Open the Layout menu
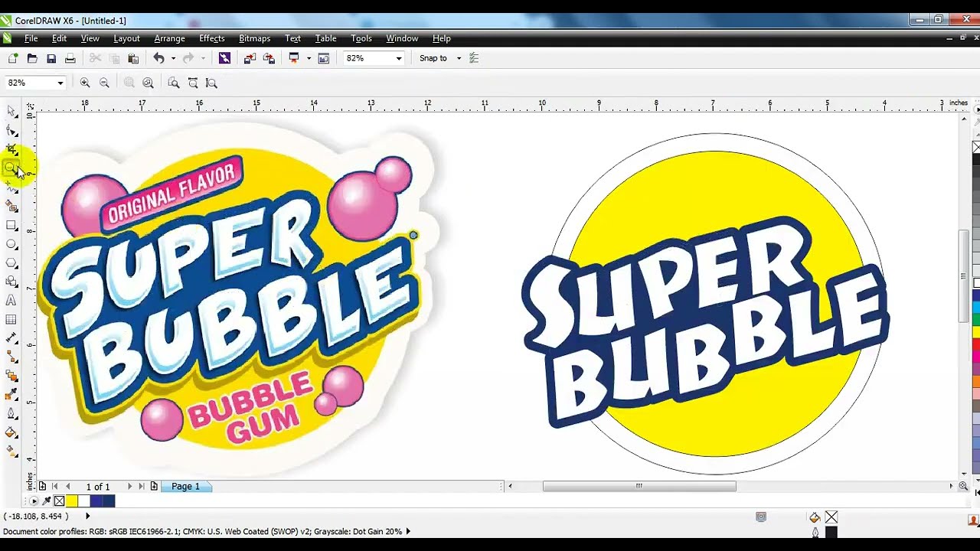 (x=126, y=38)
